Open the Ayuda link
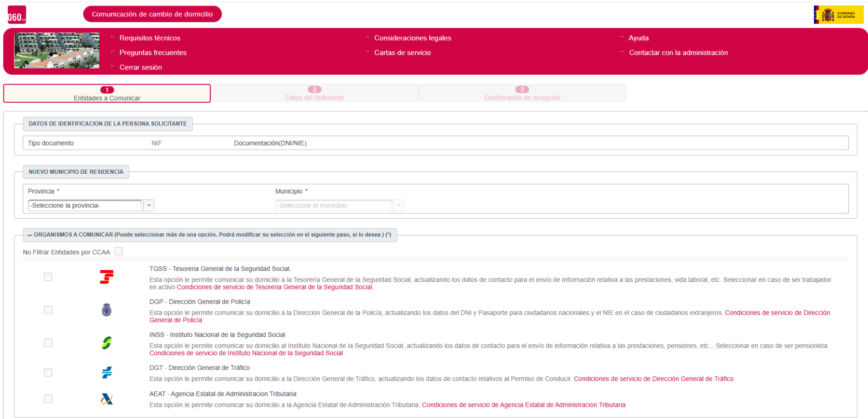The width and height of the screenshot is (868, 419). [638, 38]
